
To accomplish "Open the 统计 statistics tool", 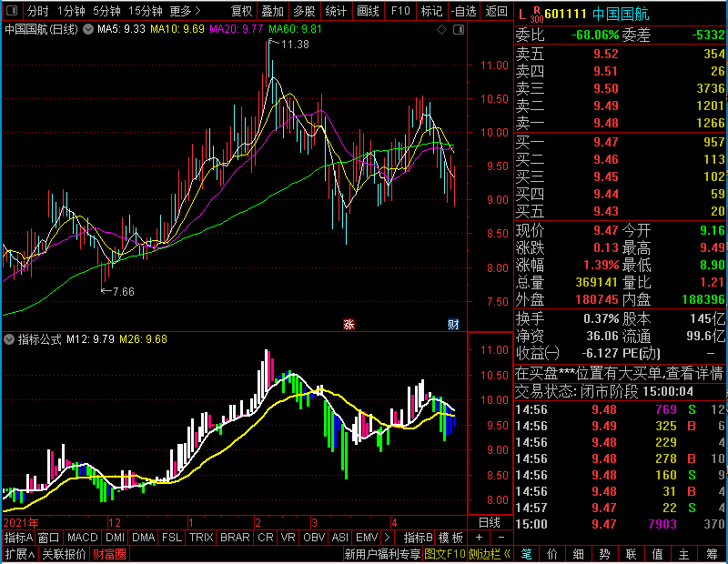I will click(336, 11).
